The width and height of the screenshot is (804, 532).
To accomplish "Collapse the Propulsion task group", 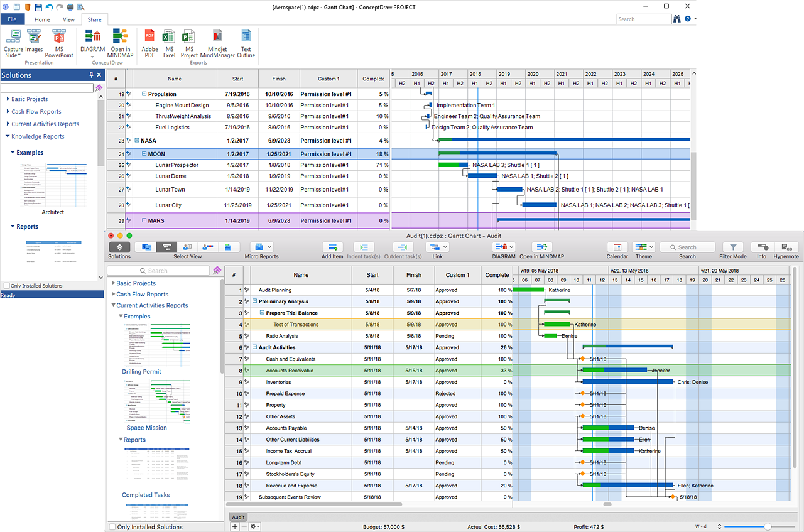I will pos(144,94).
